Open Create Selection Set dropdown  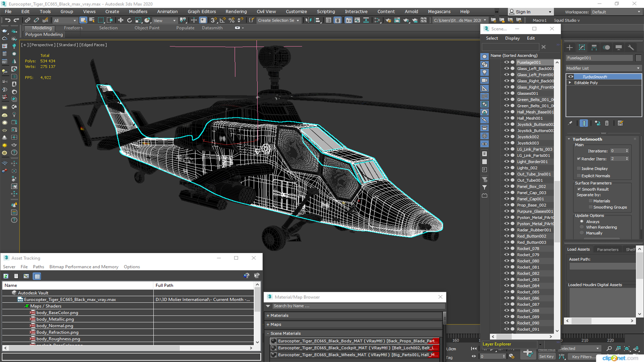point(278,20)
